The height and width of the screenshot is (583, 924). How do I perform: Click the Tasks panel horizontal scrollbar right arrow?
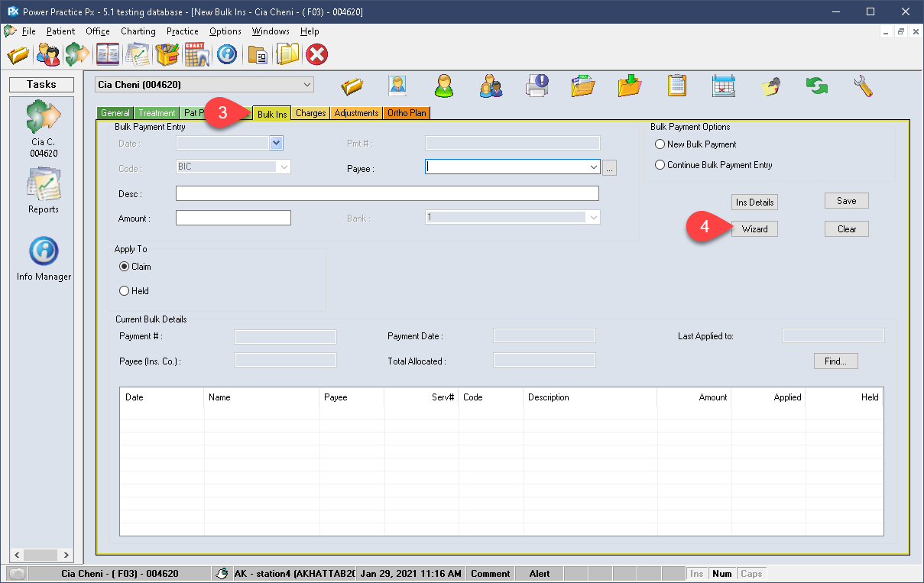[x=66, y=555]
